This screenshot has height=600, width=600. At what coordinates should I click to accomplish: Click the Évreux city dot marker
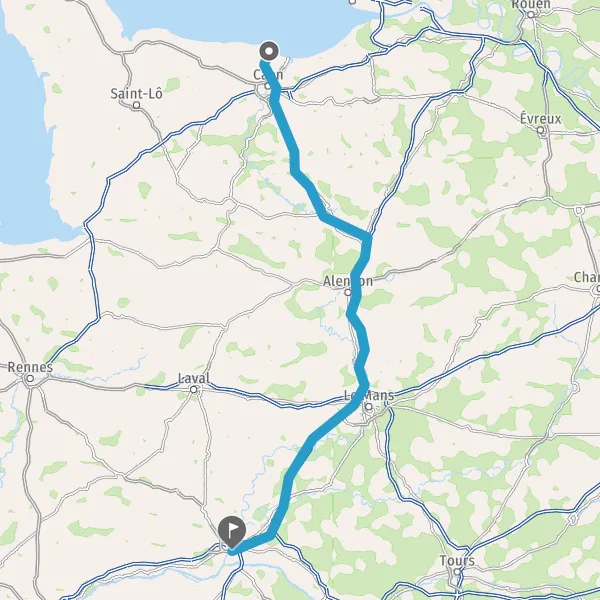pyautogui.click(x=540, y=130)
